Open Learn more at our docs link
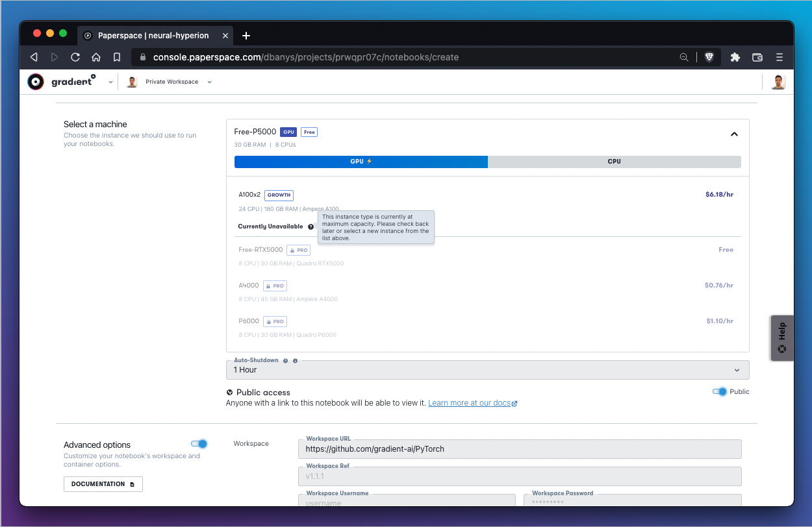This screenshot has height=527, width=812. click(x=472, y=403)
